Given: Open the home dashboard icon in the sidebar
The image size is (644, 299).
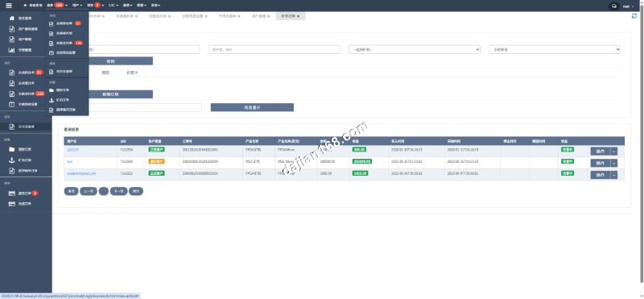Looking at the screenshot, I should coord(11,19).
